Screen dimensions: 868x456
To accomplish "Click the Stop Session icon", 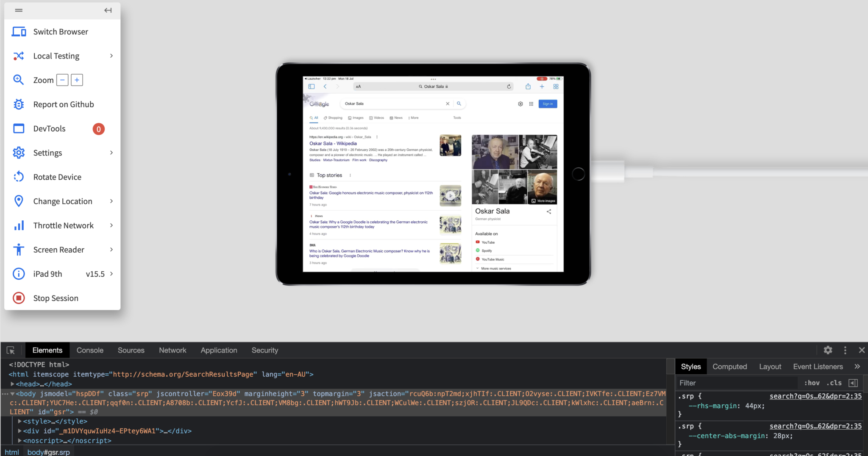I will (19, 298).
